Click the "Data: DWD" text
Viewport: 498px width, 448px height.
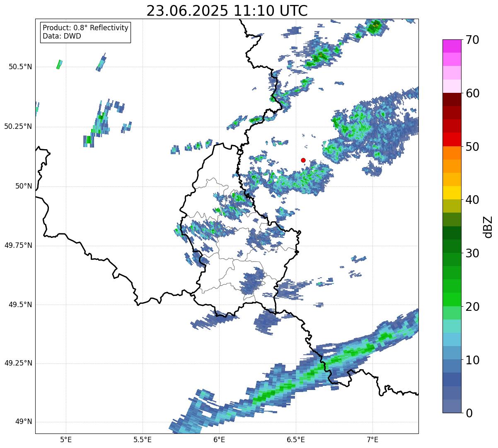coord(62,36)
